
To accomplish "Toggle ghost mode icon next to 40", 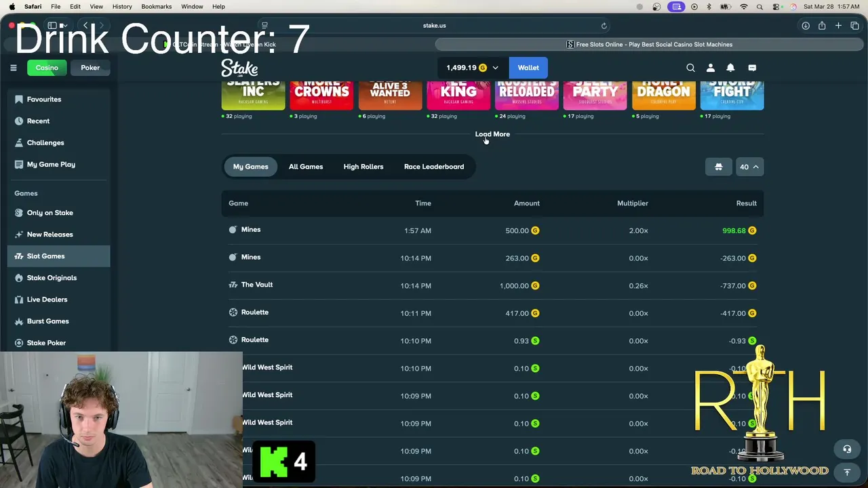I will point(719,167).
